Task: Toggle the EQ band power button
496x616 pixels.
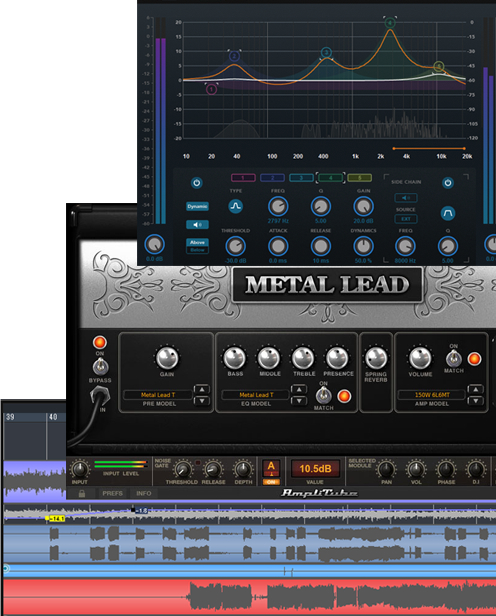Action: tap(197, 183)
